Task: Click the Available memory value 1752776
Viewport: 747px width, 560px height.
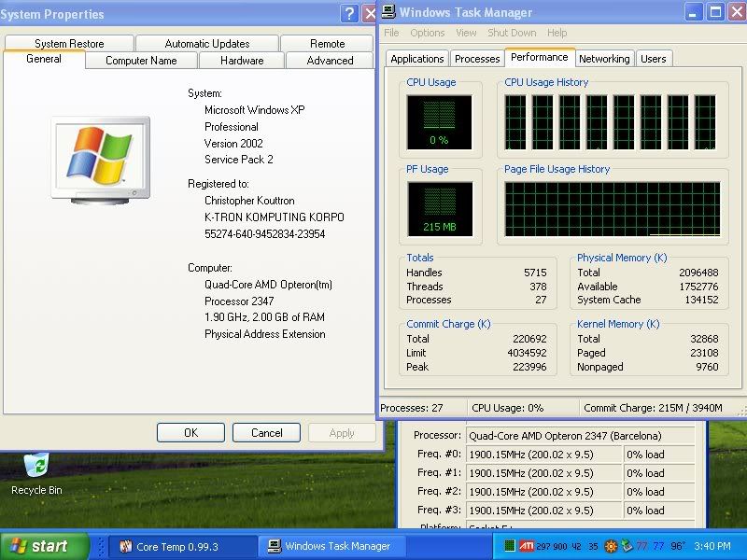Action: coord(698,287)
